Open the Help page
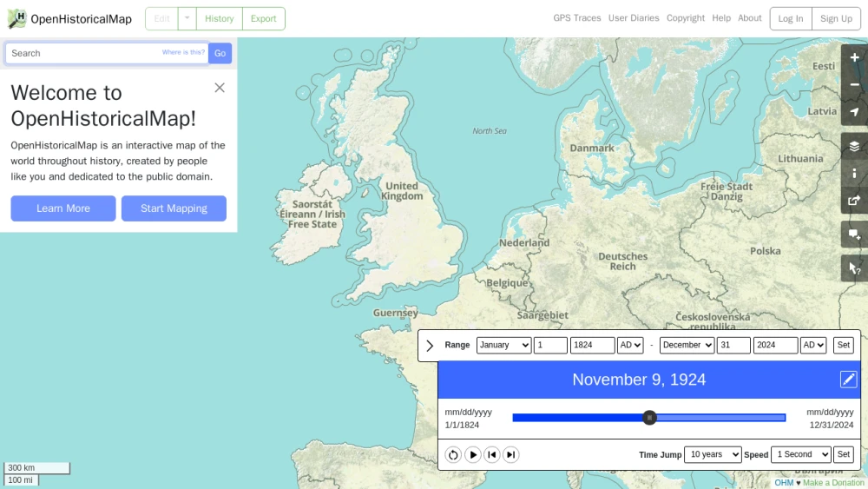 [720, 17]
